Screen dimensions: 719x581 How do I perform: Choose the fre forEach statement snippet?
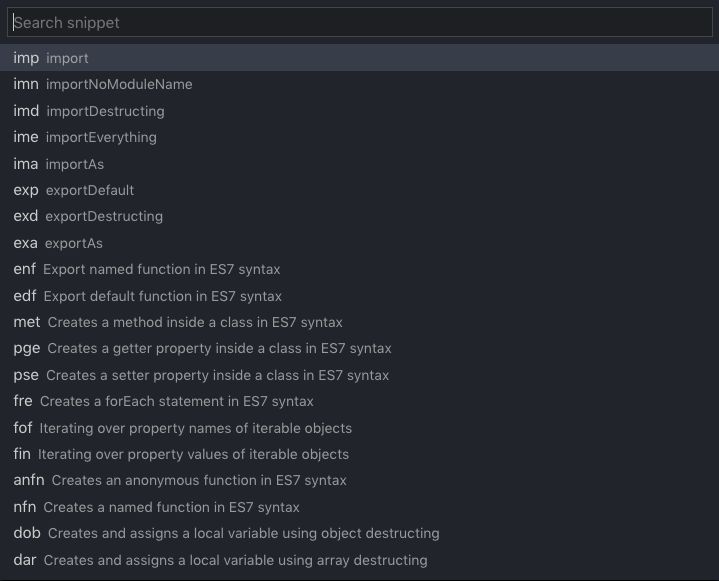(x=163, y=401)
